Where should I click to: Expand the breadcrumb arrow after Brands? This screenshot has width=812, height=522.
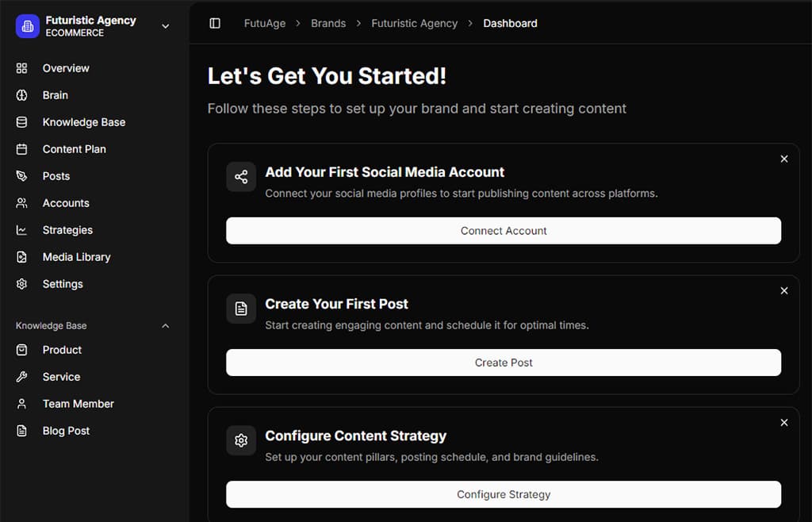[356, 23]
